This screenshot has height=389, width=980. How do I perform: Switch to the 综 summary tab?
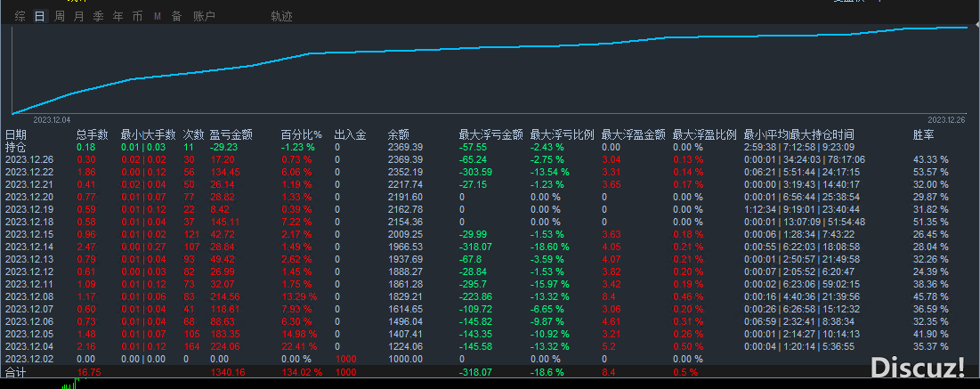[20, 16]
